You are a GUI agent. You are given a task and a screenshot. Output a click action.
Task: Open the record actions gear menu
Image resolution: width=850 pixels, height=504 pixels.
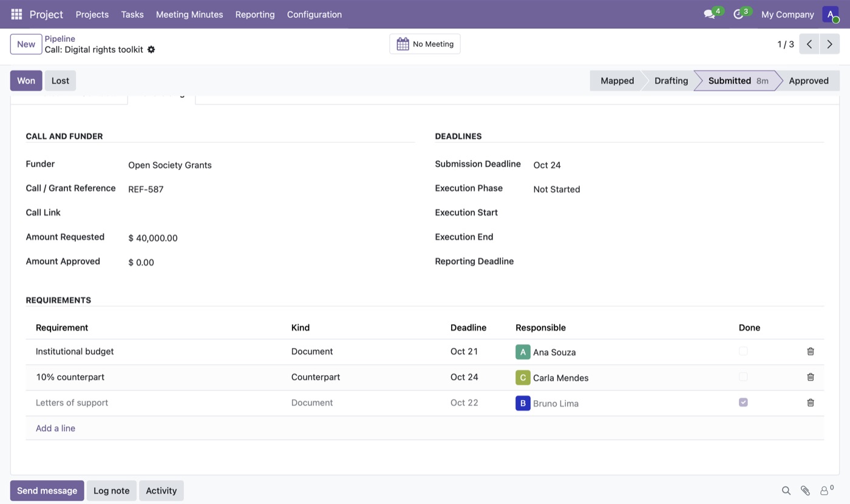[151, 50]
